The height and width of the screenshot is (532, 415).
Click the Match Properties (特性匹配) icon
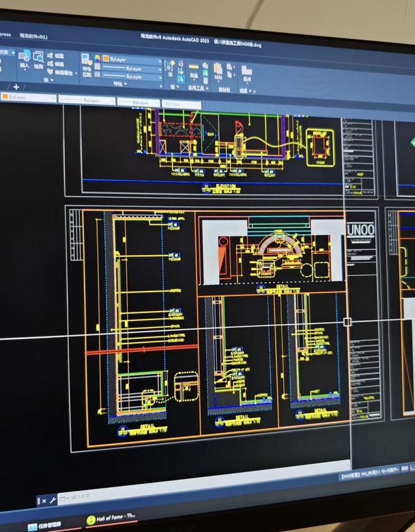[x=86, y=59]
